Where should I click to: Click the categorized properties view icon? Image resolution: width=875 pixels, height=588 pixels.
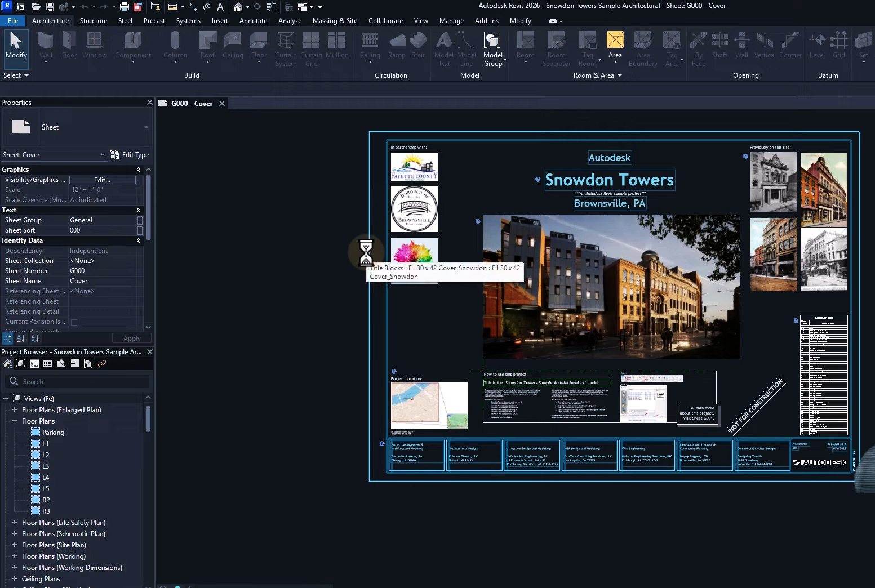tap(7, 338)
